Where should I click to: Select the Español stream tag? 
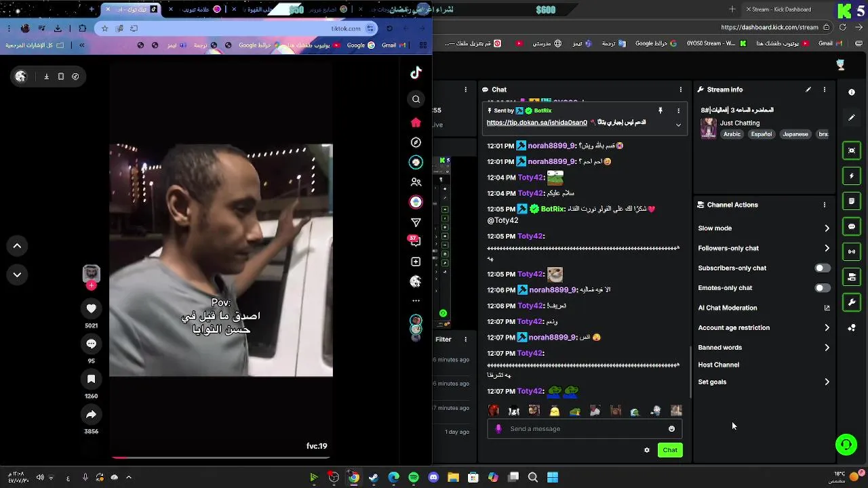[761, 134]
